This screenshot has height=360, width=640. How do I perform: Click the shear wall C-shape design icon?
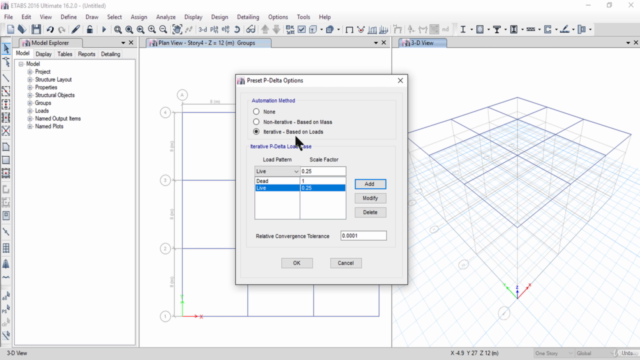(548, 29)
